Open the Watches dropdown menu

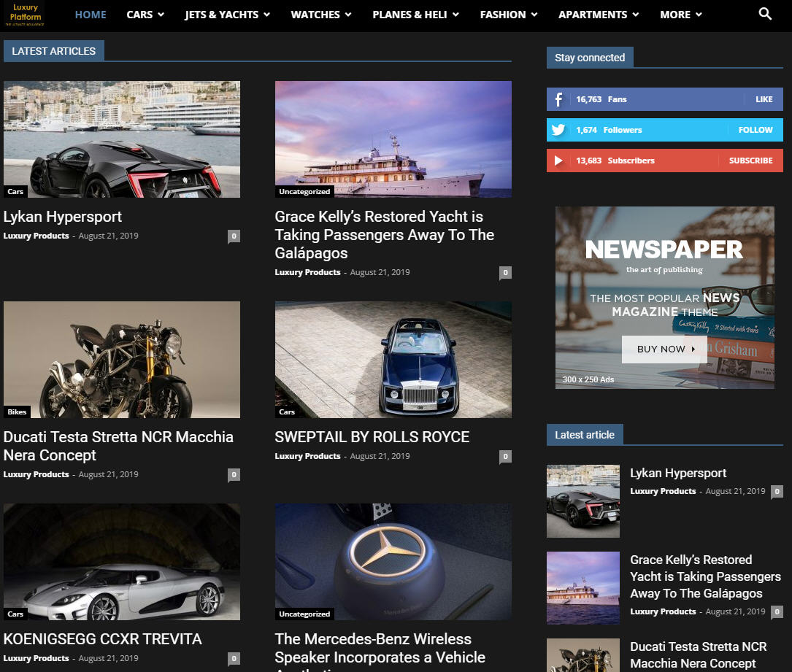click(x=320, y=15)
